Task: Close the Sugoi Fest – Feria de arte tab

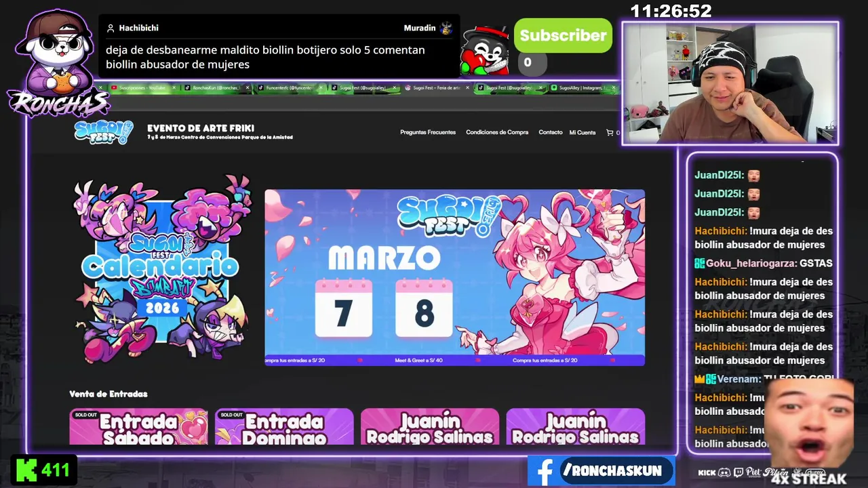Action: click(x=467, y=87)
